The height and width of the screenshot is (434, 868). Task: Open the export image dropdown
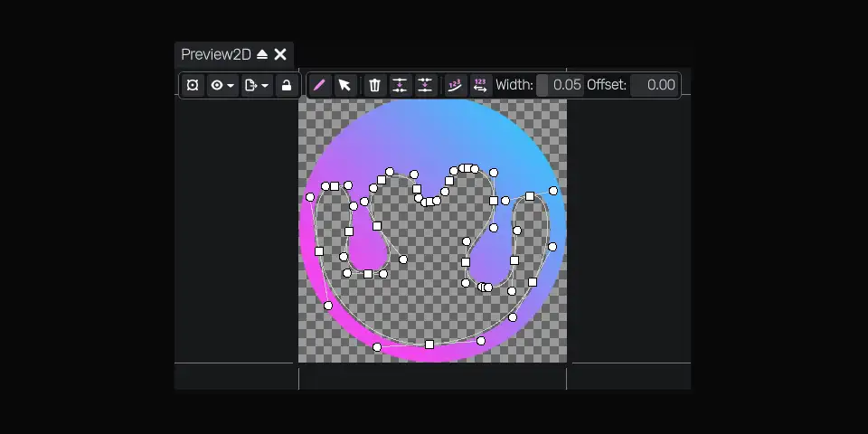[257, 85]
